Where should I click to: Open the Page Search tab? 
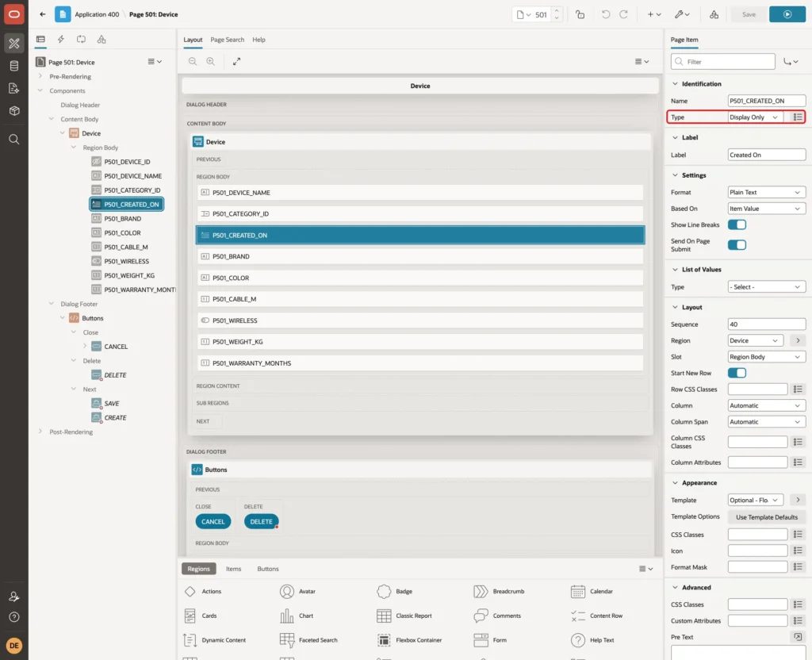[x=227, y=40]
